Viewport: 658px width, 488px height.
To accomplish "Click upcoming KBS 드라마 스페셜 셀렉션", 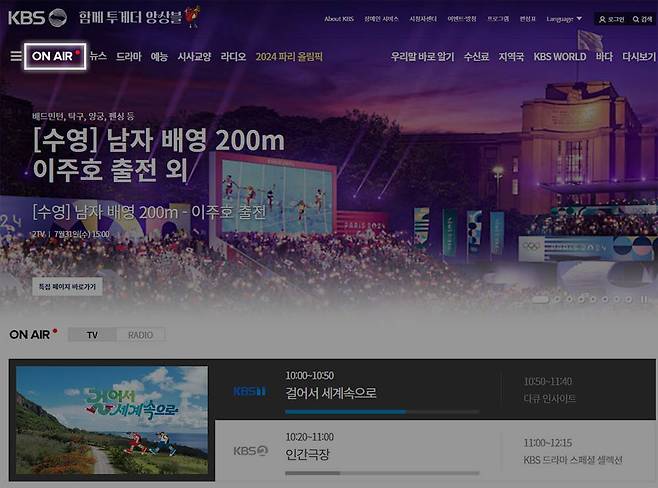I will pyautogui.click(x=573, y=460).
